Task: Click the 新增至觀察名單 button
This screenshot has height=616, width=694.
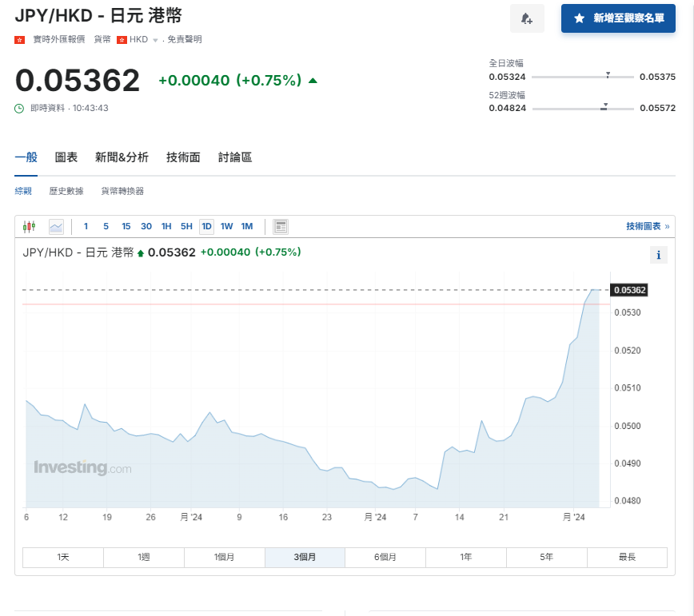Action: (x=618, y=18)
